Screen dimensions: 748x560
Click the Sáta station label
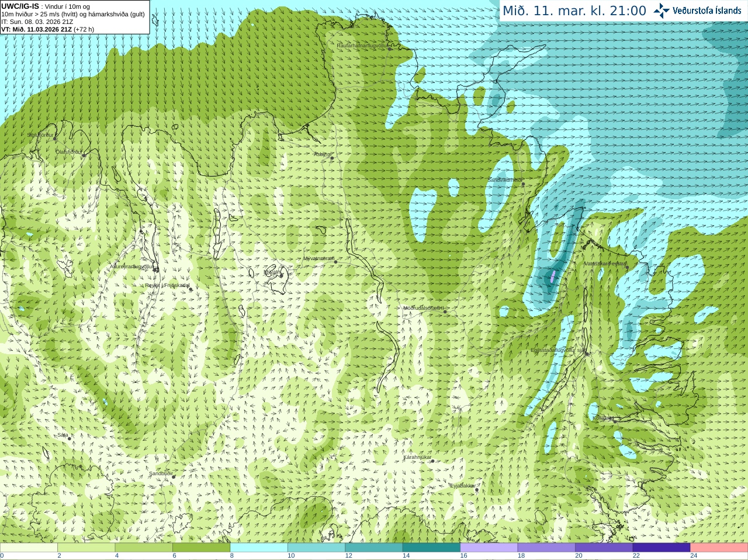63,435
